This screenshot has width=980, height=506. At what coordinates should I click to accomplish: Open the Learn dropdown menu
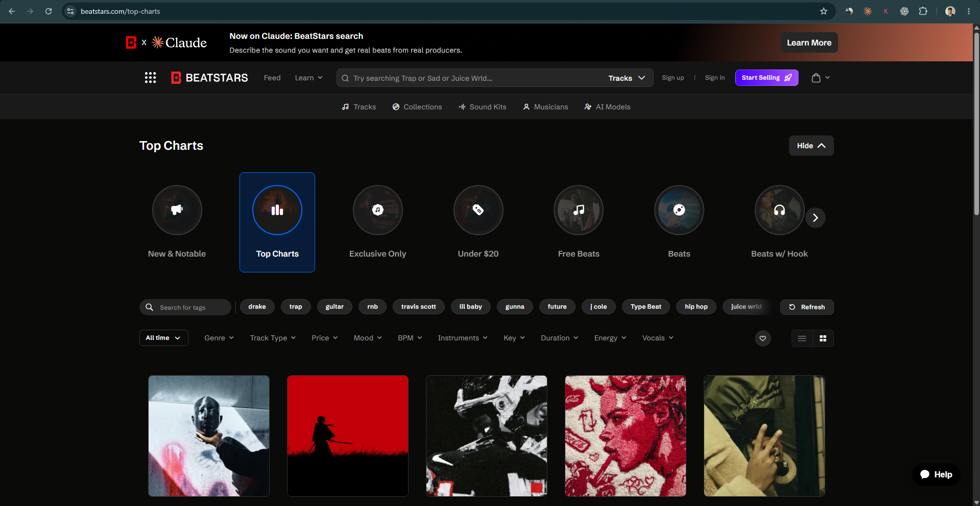tap(308, 78)
